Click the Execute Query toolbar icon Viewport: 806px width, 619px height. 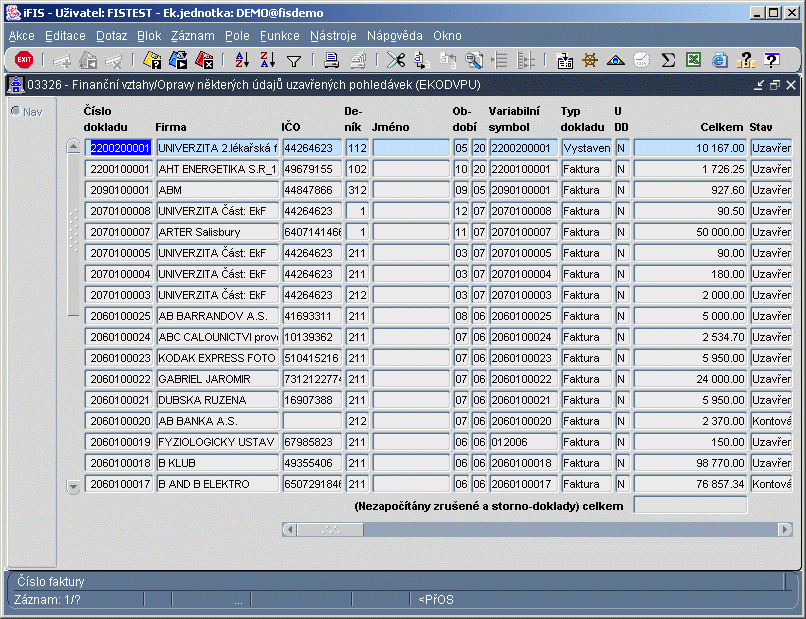[178, 60]
